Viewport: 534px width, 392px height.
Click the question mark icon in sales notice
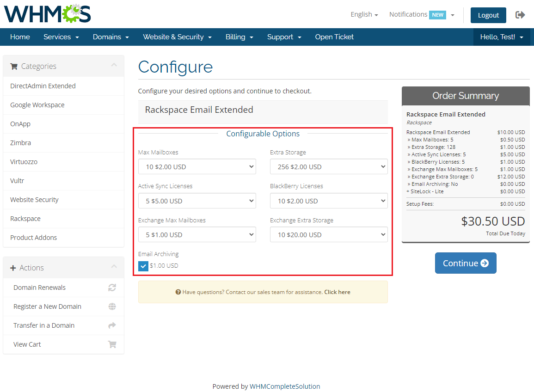(178, 292)
